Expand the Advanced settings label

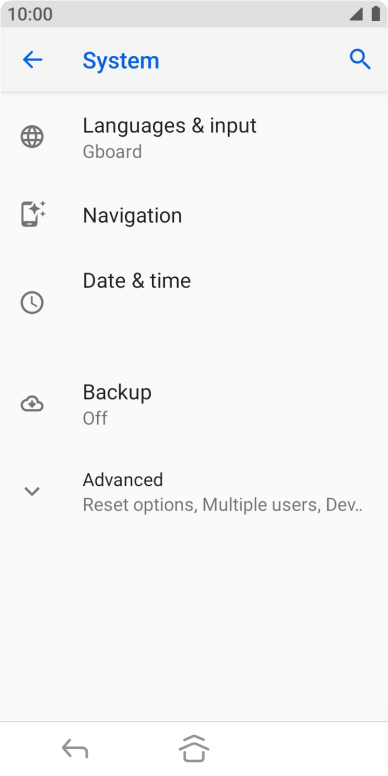123,480
